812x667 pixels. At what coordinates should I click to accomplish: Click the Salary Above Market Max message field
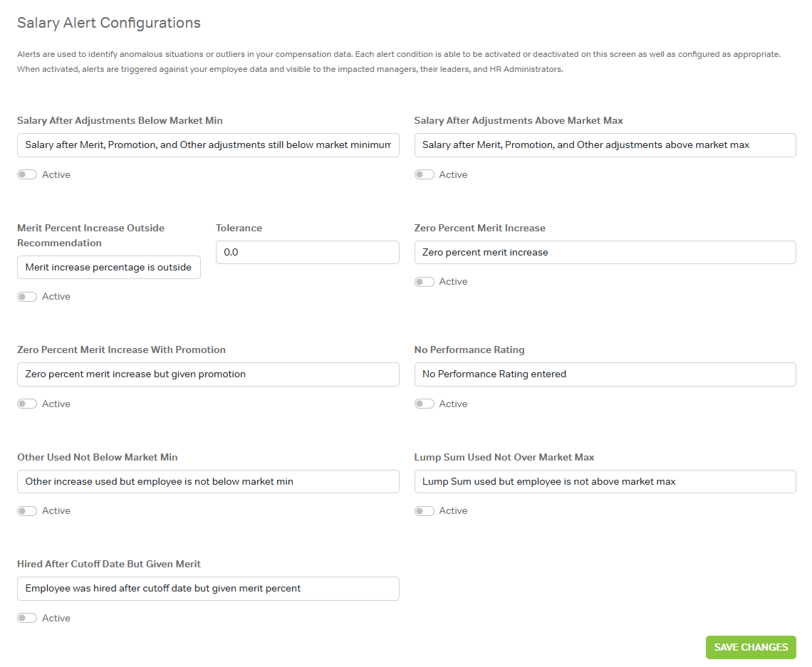tap(605, 145)
